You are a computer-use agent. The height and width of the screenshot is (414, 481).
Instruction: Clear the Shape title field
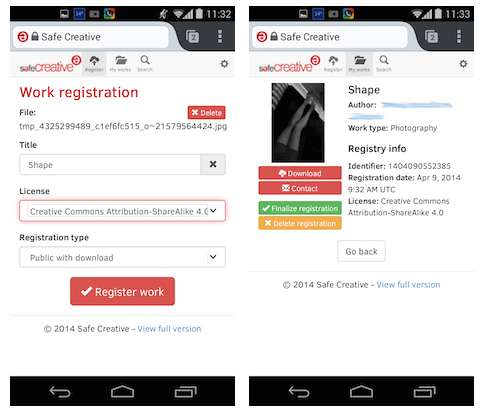[x=213, y=164]
